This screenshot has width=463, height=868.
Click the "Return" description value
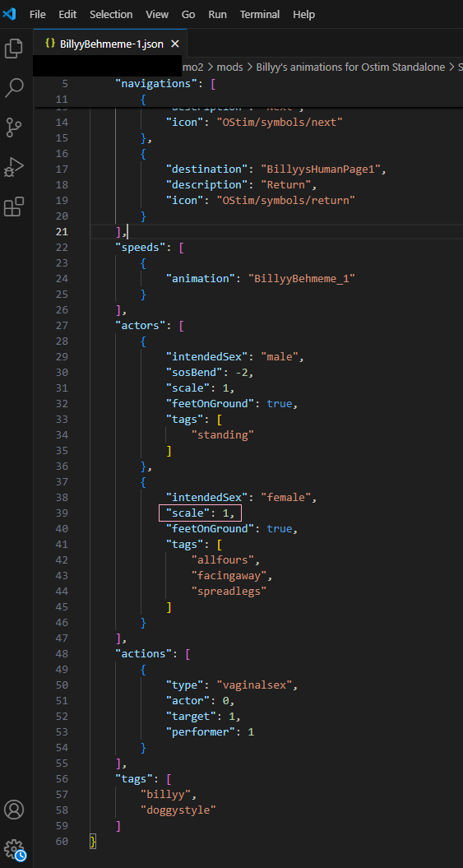(286, 184)
